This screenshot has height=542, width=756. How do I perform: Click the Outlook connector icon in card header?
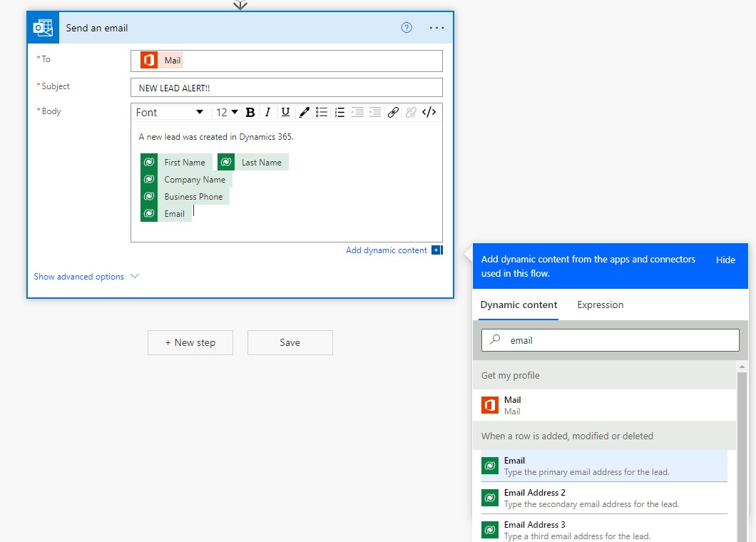(44, 28)
